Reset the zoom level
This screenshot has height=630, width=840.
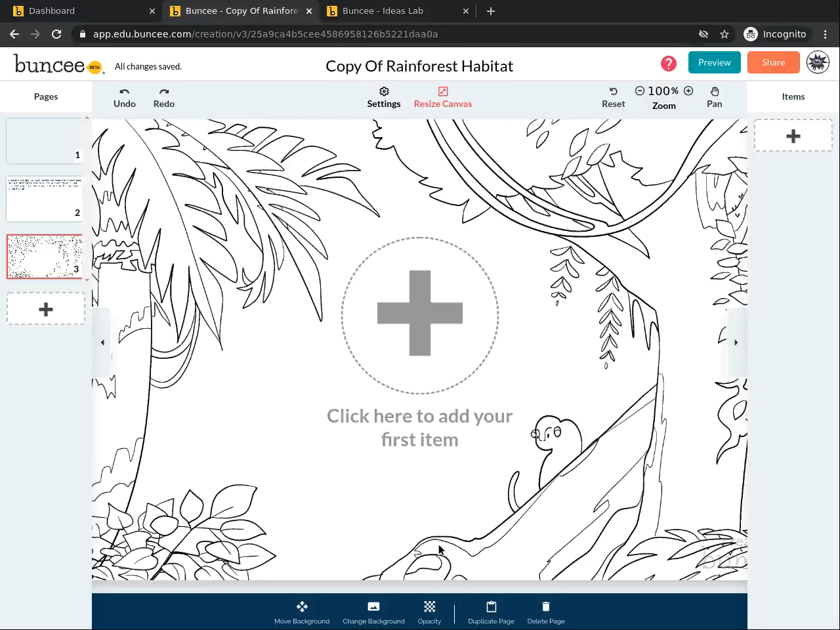point(614,98)
